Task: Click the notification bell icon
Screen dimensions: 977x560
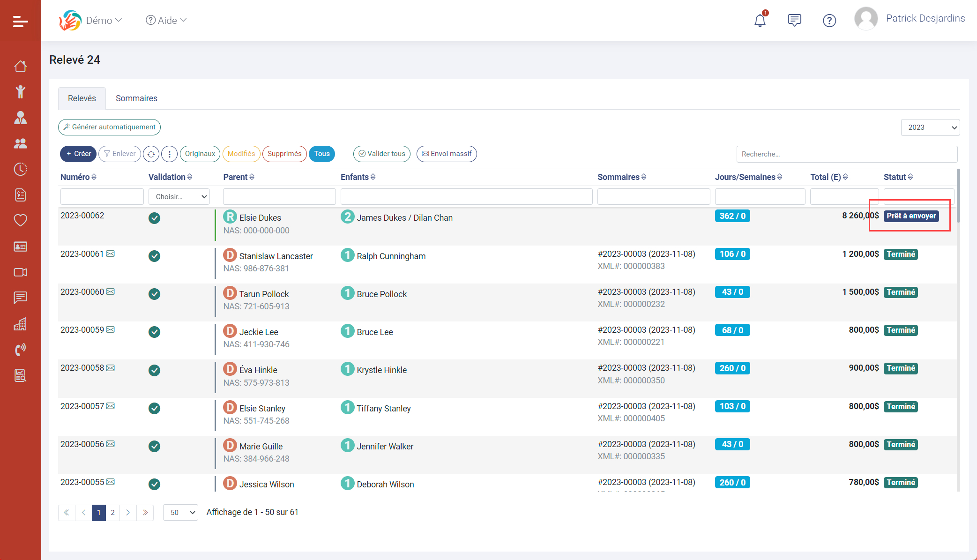Action: [x=760, y=21]
